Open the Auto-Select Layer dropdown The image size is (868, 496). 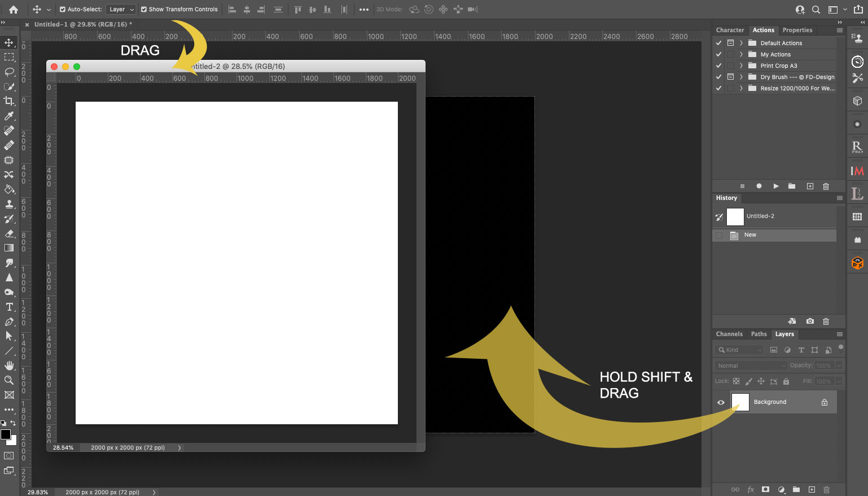pyautogui.click(x=121, y=9)
